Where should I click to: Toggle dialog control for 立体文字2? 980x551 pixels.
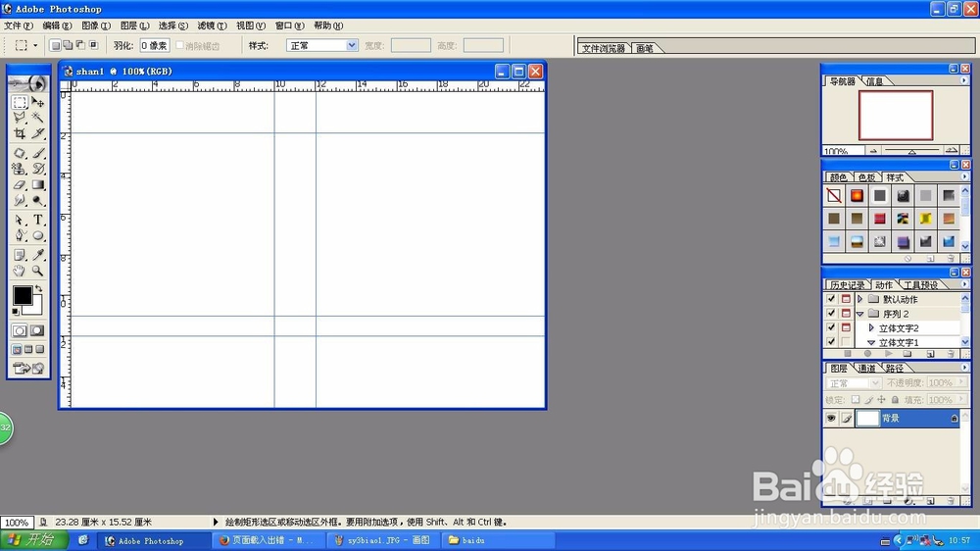846,327
